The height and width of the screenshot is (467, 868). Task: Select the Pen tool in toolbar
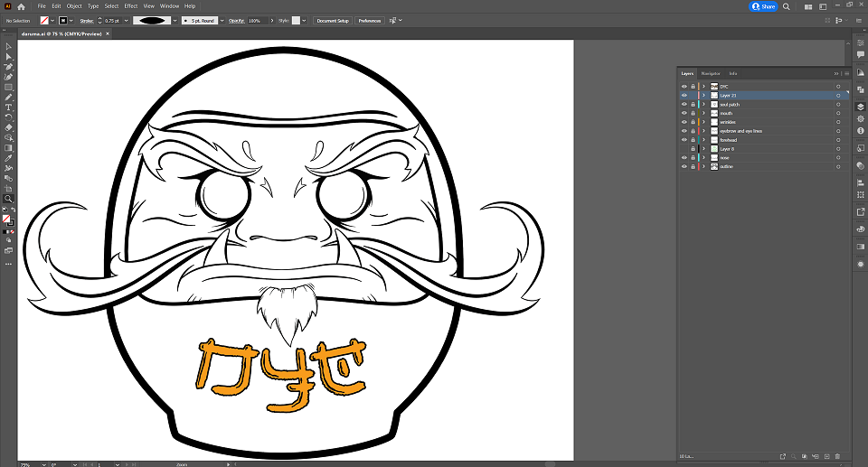click(8, 67)
